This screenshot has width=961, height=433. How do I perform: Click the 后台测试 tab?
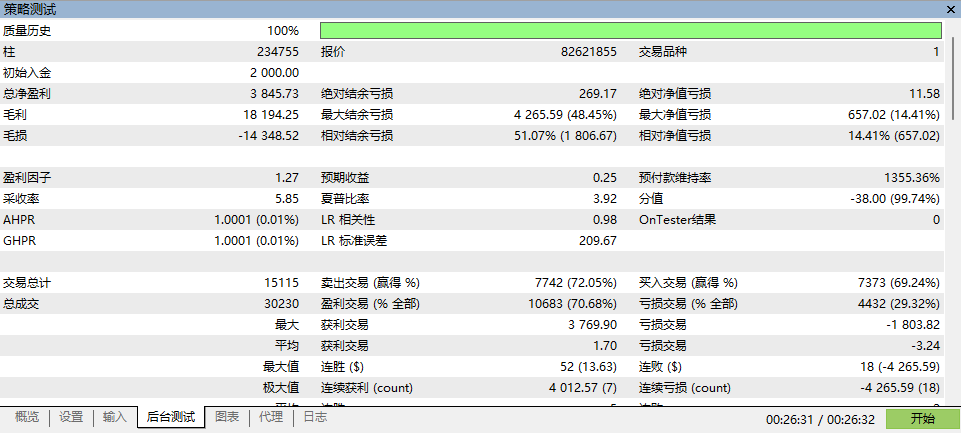(171, 418)
